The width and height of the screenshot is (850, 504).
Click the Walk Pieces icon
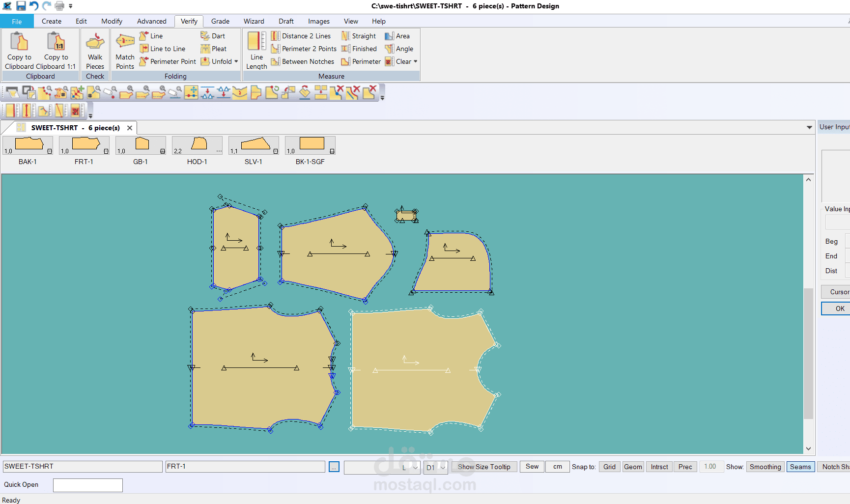(95, 42)
